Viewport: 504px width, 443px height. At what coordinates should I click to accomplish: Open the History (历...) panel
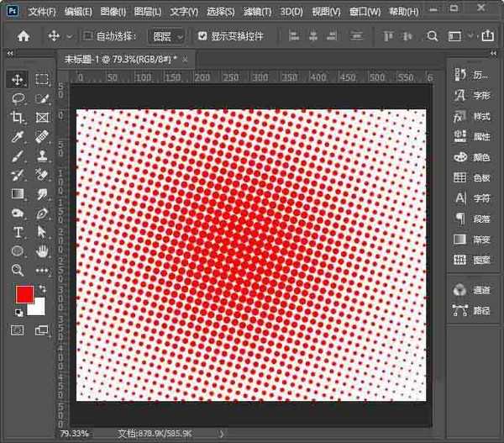(x=471, y=75)
